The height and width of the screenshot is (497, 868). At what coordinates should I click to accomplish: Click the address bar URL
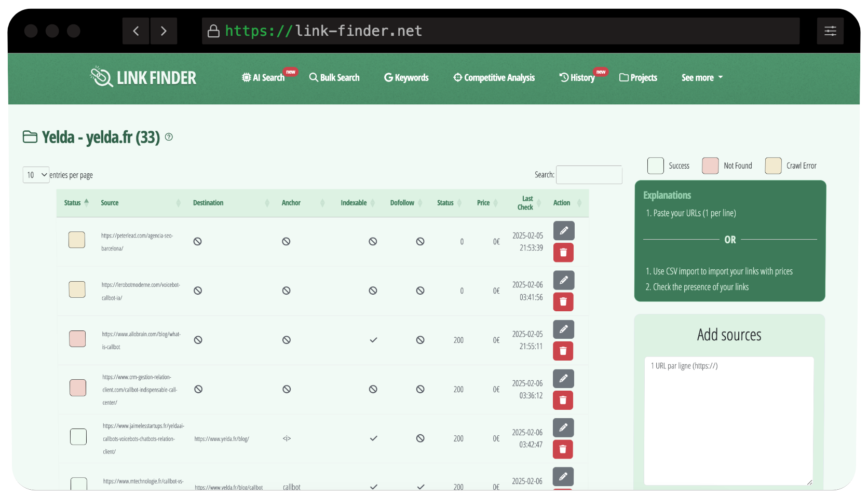(323, 31)
